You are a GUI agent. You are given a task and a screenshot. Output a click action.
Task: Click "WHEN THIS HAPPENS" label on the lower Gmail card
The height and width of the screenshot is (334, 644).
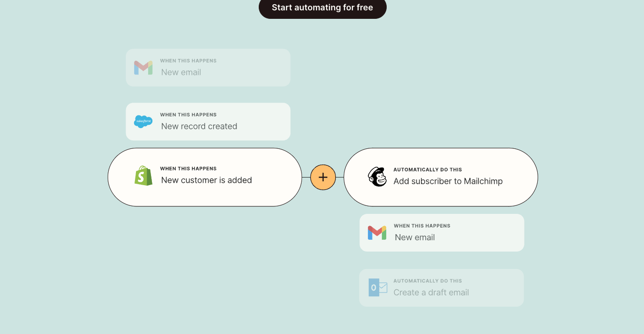pos(422,226)
